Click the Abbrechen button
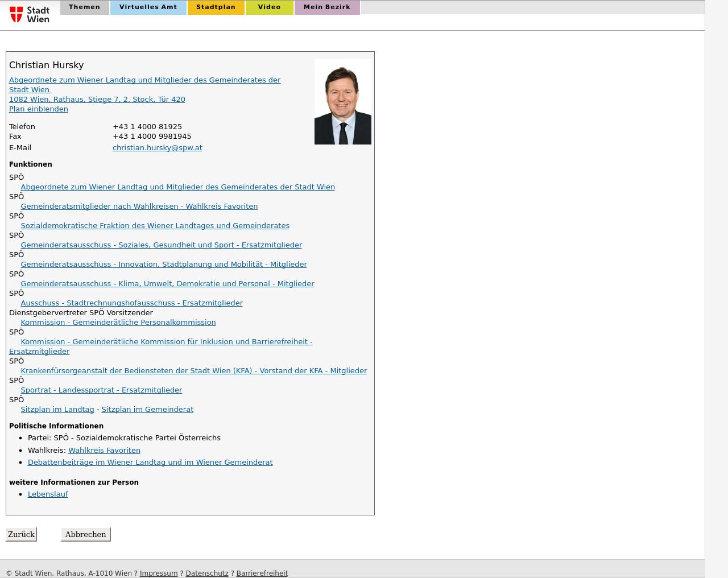Screen dimensions: 728x578 point(85,534)
